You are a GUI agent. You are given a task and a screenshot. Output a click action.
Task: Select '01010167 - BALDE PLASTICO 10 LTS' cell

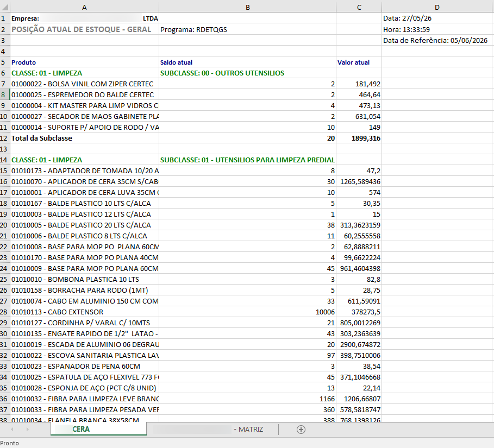tap(84, 204)
